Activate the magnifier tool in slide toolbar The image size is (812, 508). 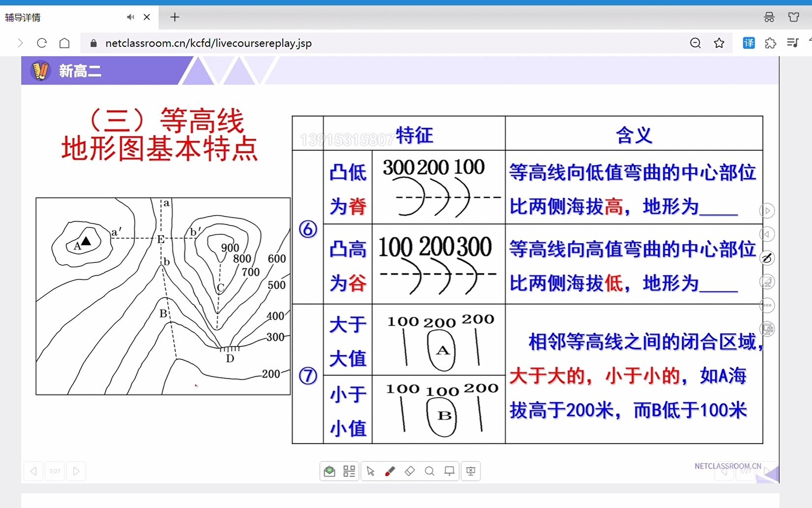[429, 471]
